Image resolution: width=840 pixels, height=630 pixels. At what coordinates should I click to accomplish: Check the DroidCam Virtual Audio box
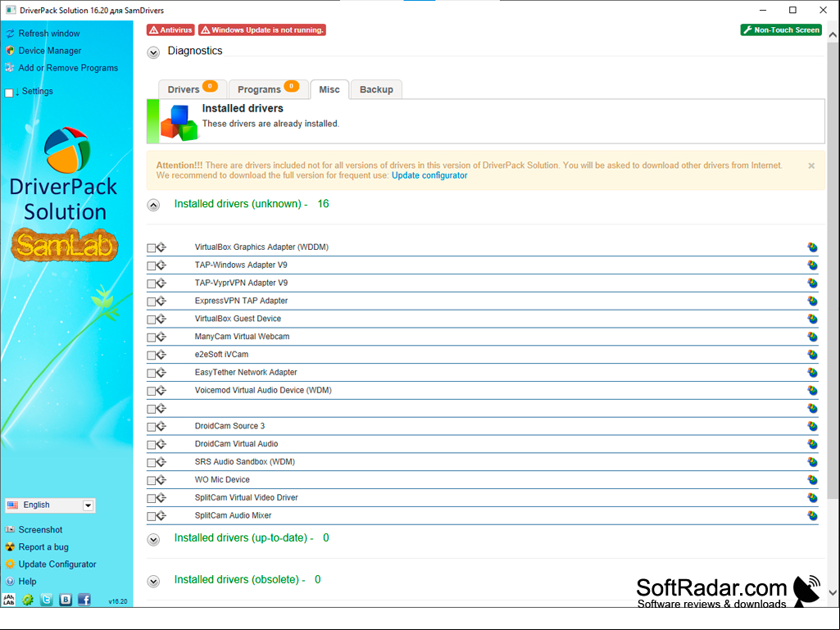tap(151, 445)
